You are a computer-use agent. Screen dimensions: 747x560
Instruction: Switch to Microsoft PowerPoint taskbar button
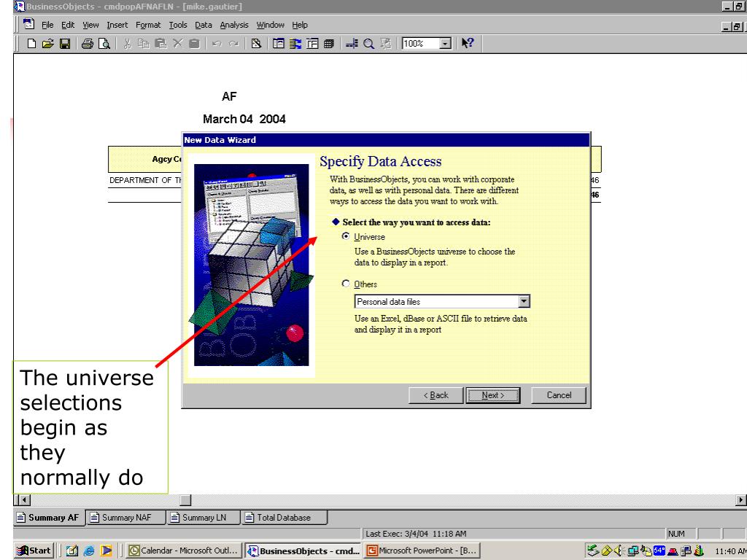422,551
